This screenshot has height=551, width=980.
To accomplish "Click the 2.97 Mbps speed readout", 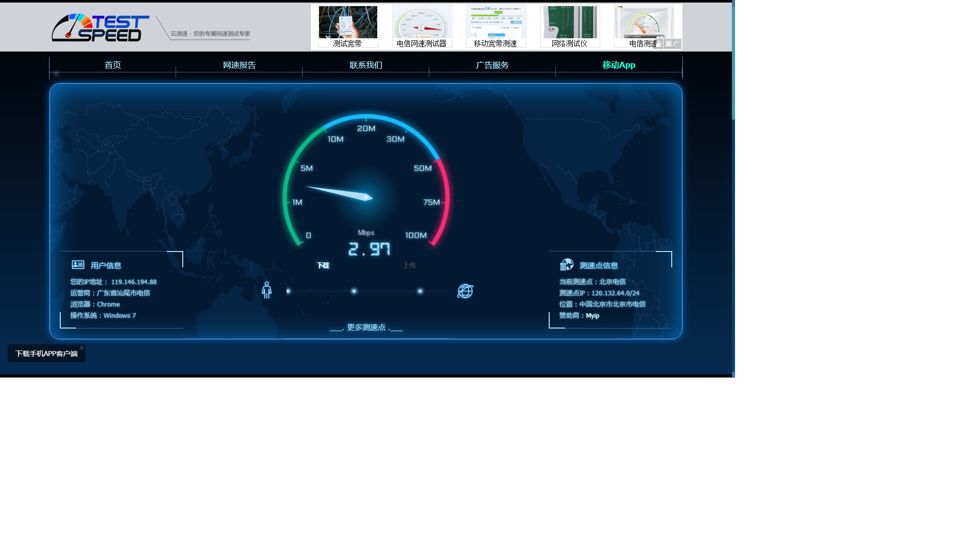I will tap(369, 249).
